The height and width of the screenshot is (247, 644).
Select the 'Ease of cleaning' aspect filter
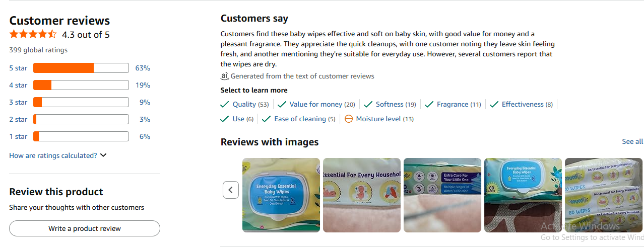click(300, 119)
